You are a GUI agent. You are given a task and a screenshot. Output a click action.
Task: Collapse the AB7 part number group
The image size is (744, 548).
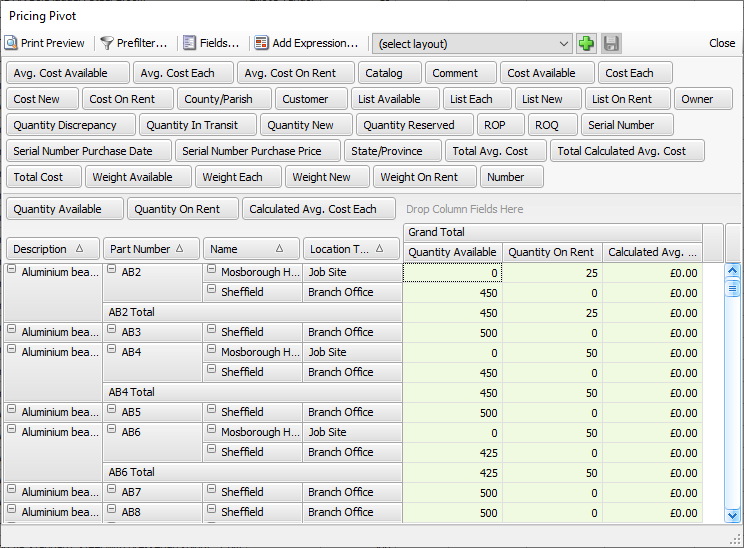point(112,489)
